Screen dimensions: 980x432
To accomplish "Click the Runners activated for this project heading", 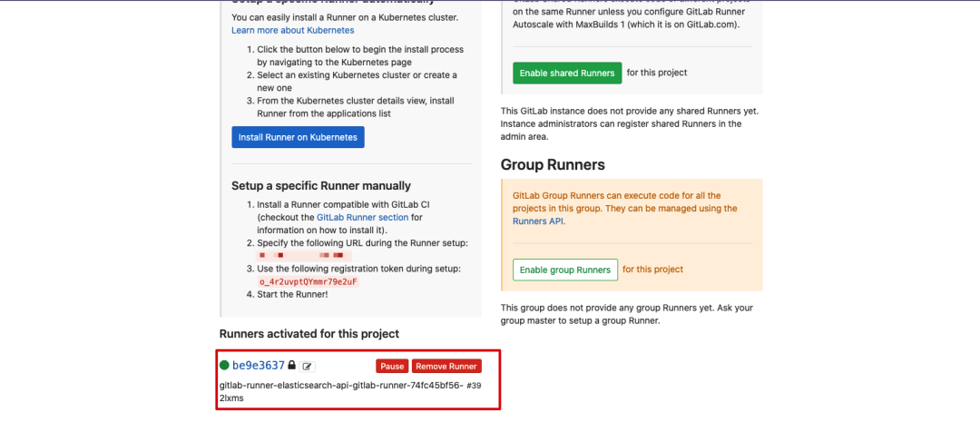I will 309,334.
